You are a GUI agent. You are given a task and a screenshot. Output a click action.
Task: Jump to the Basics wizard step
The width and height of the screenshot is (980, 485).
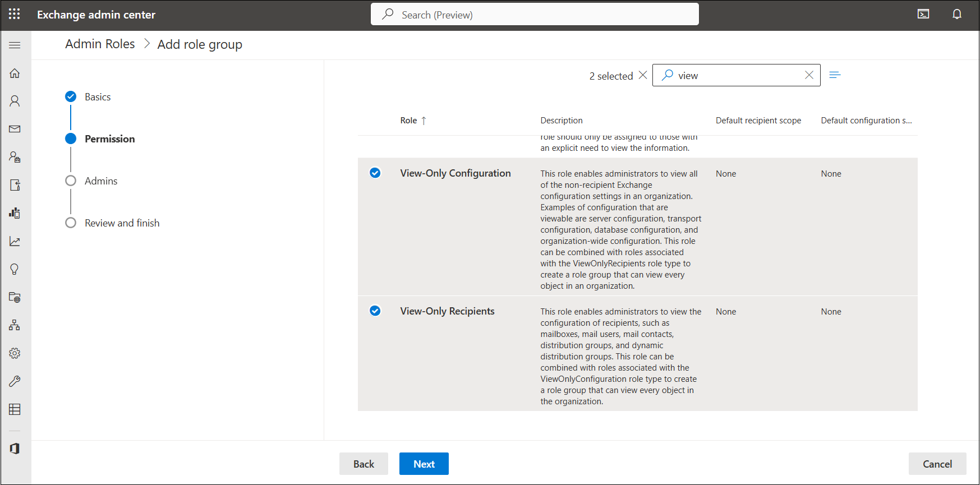click(97, 97)
